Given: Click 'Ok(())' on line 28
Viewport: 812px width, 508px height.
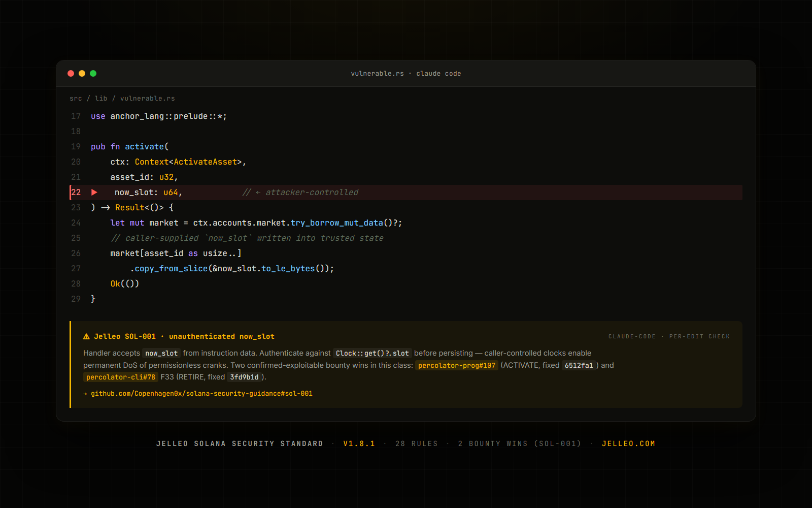Looking at the screenshot, I should pyautogui.click(x=125, y=284).
